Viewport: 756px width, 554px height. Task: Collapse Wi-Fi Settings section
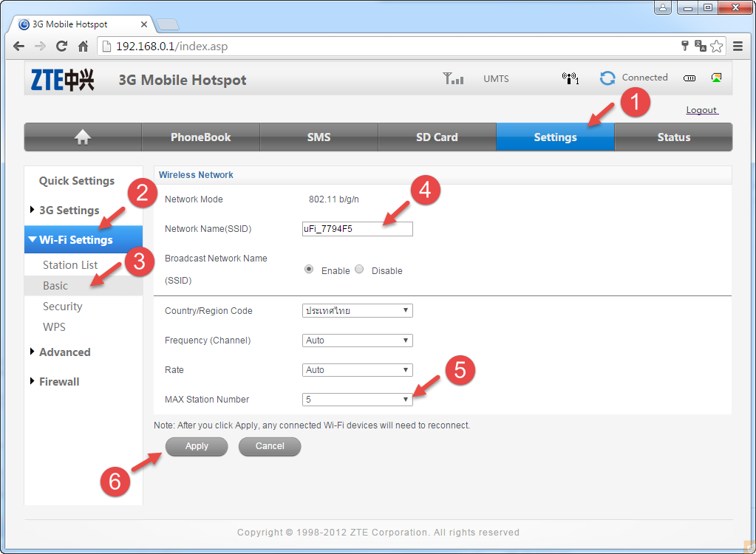pos(84,239)
